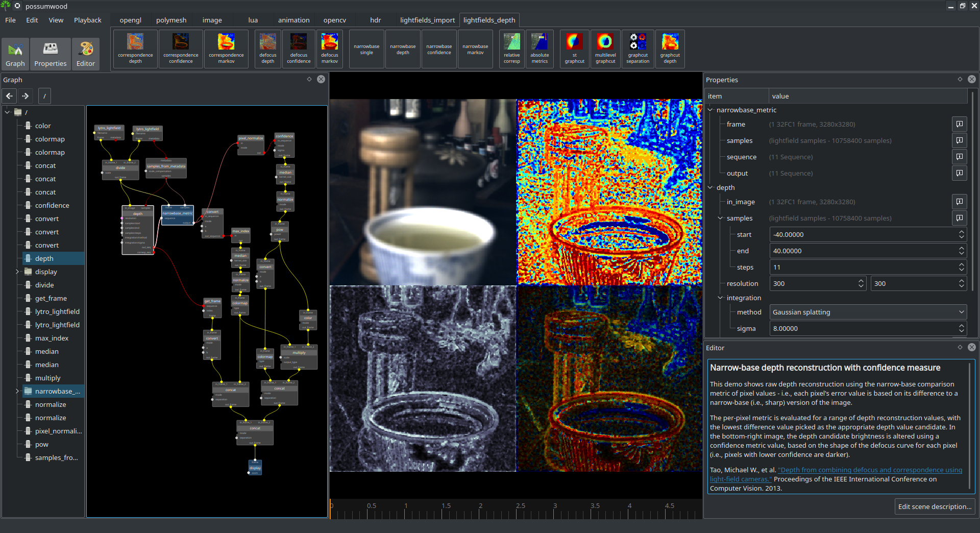Click the sigma value input field
This screenshot has height=533, width=980.
863,328
